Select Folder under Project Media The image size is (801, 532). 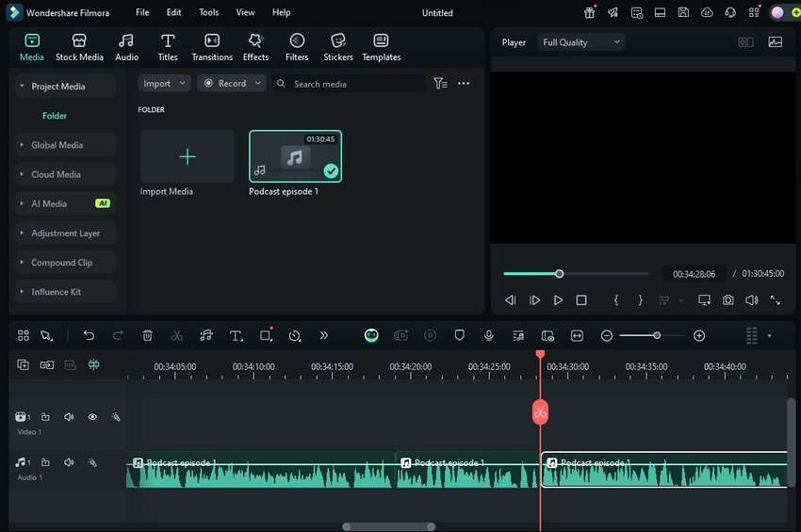[55, 116]
